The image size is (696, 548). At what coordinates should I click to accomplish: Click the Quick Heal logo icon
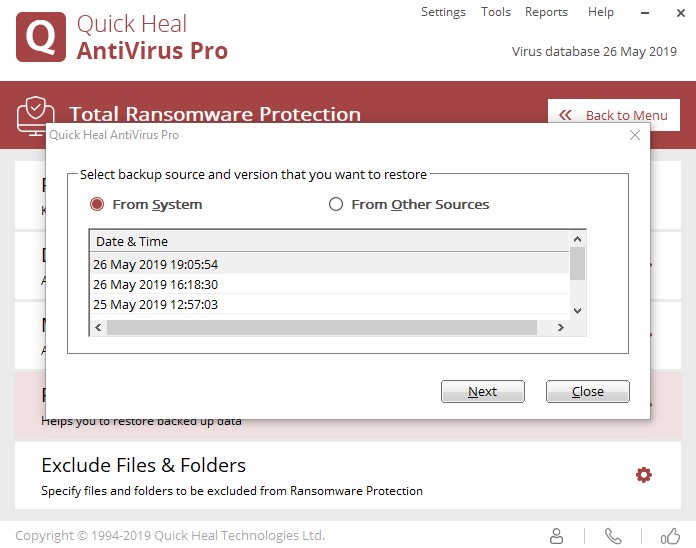pos(41,37)
